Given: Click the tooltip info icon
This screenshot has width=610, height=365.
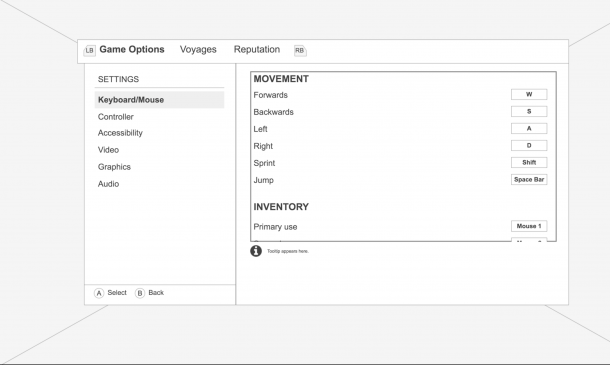Looking at the screenshot, I should (256, 251).
